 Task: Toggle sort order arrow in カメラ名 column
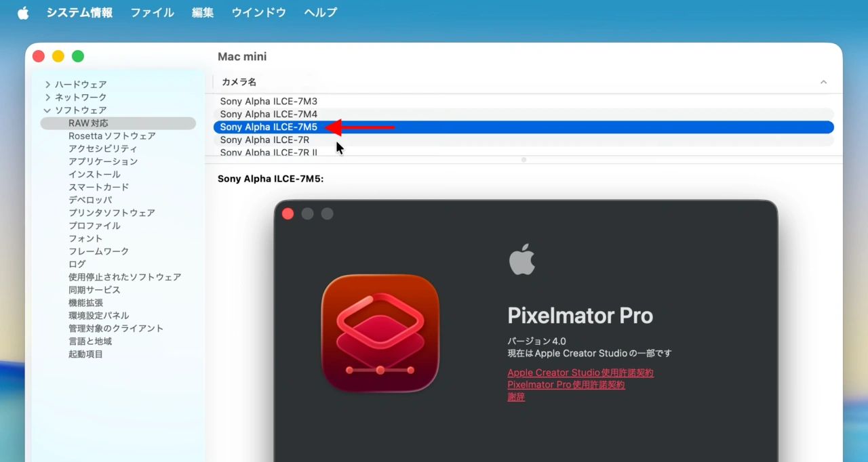[x=823, y=82]
